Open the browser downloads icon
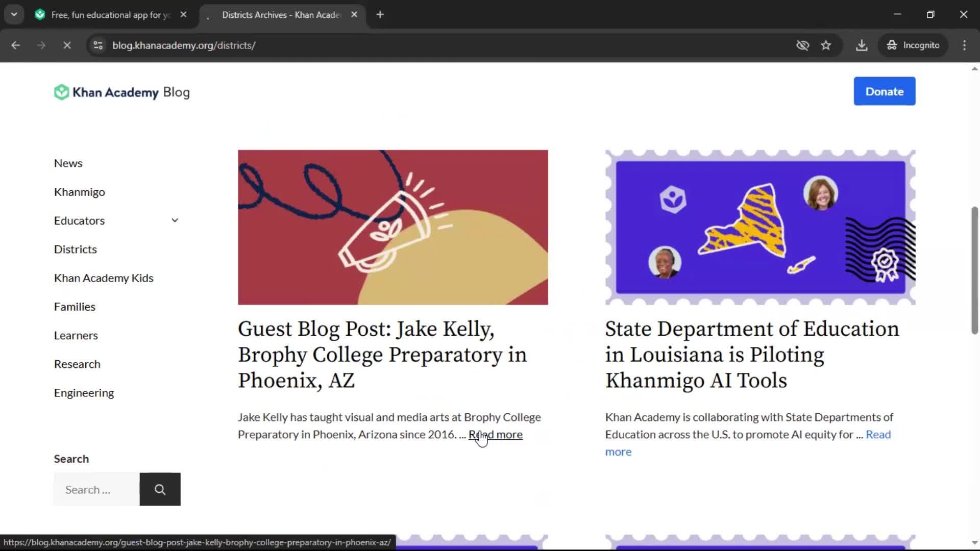Viewport: 980px width, 551px height. (x=862, y=45)
